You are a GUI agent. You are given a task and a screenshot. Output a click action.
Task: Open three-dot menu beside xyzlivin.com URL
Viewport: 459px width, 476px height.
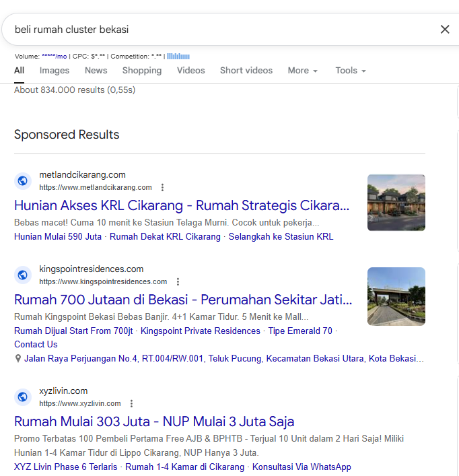[131, 403]
